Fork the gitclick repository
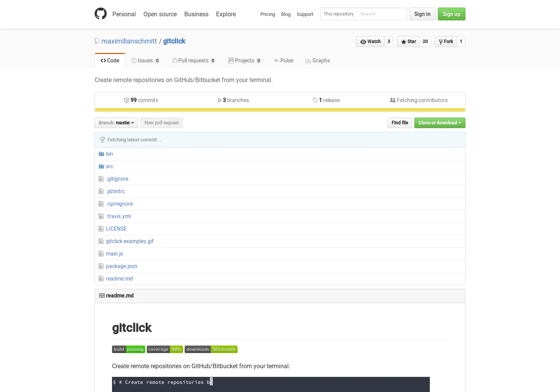 point(446,42)
